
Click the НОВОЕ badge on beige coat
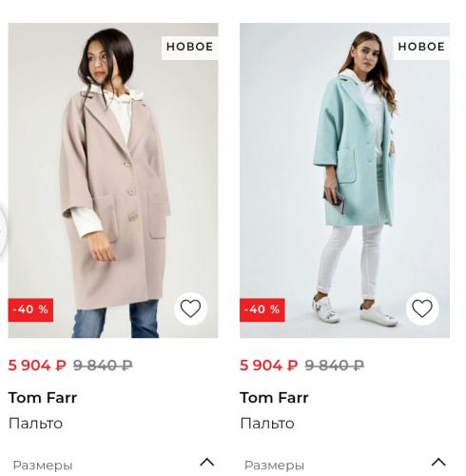(x=189, y=48)
